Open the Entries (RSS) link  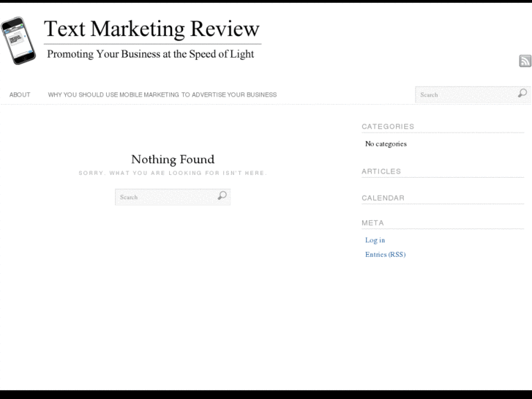click(x=385, y=255)
